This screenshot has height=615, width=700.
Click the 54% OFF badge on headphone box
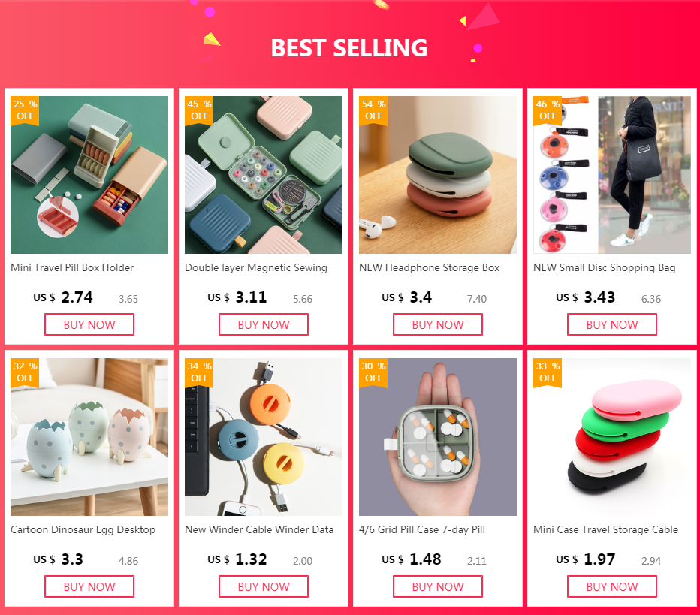(x=374, y=110)
